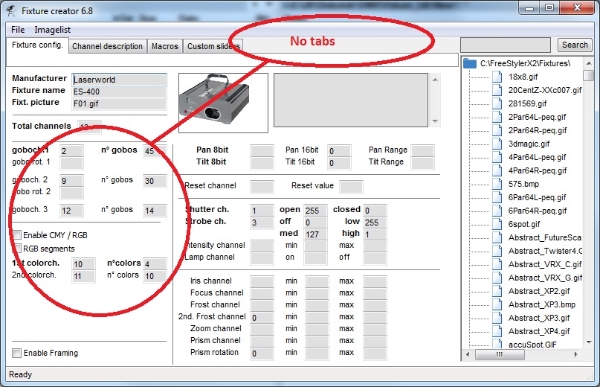Viewport: 600px width, 387px height.
Task: Click the Fixture creator app icon in title bar
Action: [x=11, y=11]
